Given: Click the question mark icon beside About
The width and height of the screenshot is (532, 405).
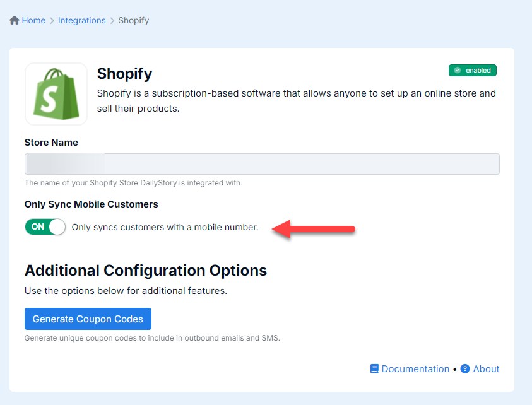Looking at the screenshot, I should coord(465,369).
